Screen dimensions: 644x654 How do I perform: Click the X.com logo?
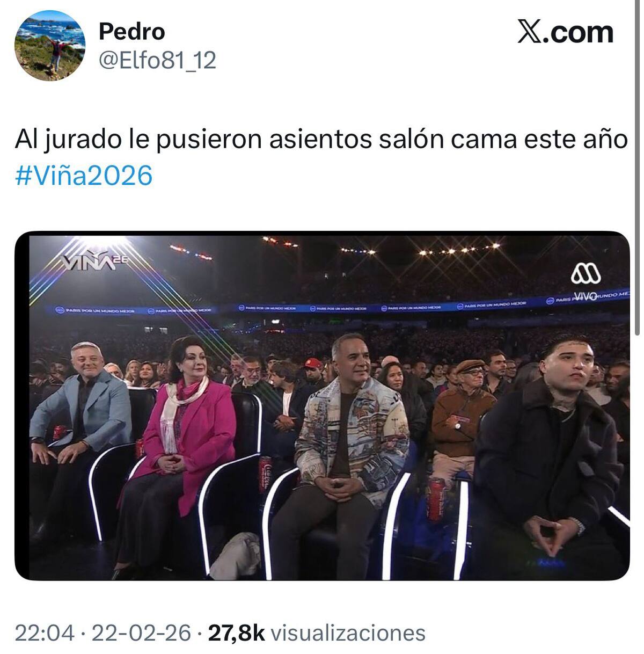(565, 32)
